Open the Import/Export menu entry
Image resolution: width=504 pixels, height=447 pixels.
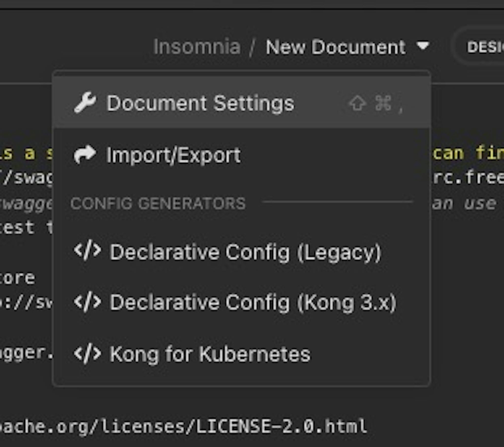pyautogui.click(x=173, y=155)
